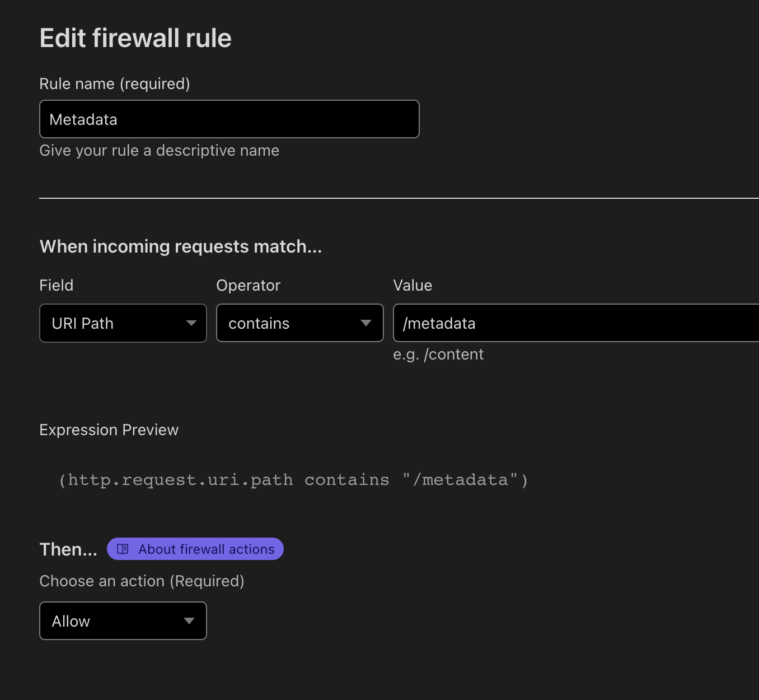Open the Choose an action dropdown
Viewport: 759px width, 700px height.
point(123,620)
